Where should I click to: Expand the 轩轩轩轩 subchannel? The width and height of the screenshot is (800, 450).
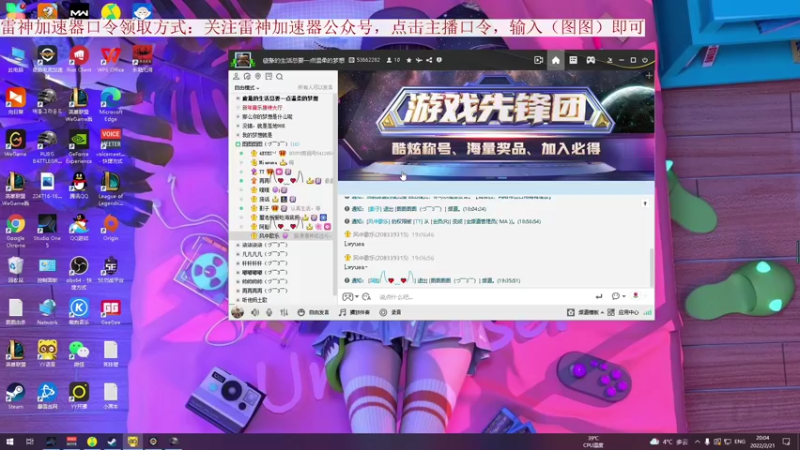[238, 263]
